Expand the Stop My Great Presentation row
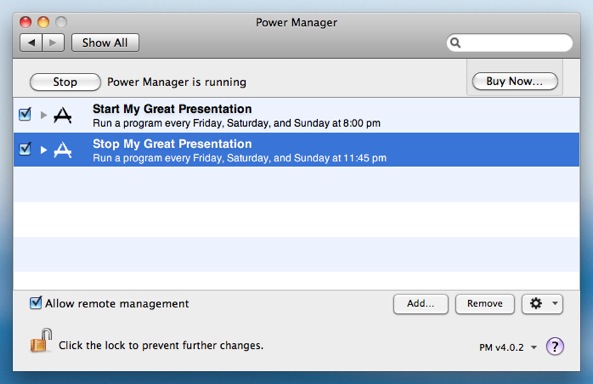This screenshot has width=593, height=384. [43, 150]
